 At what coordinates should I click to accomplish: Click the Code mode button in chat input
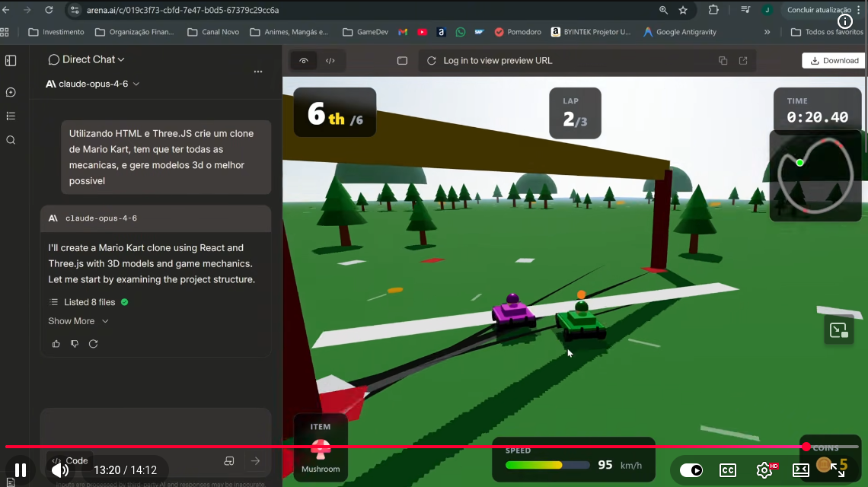click(x=70, y=460)
